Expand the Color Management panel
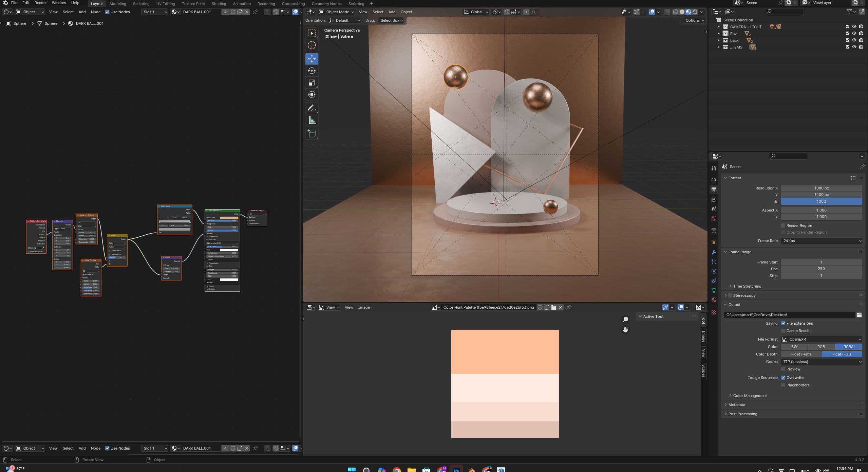Viewport: 868px width, 472px height. (x=750, y=396)
